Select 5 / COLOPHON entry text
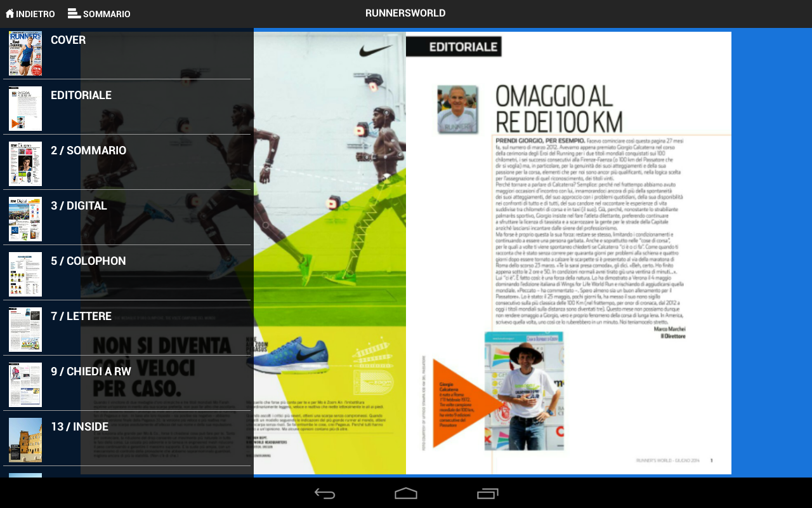The height and width of the screenshot is (508, 812). pos(88,261)
